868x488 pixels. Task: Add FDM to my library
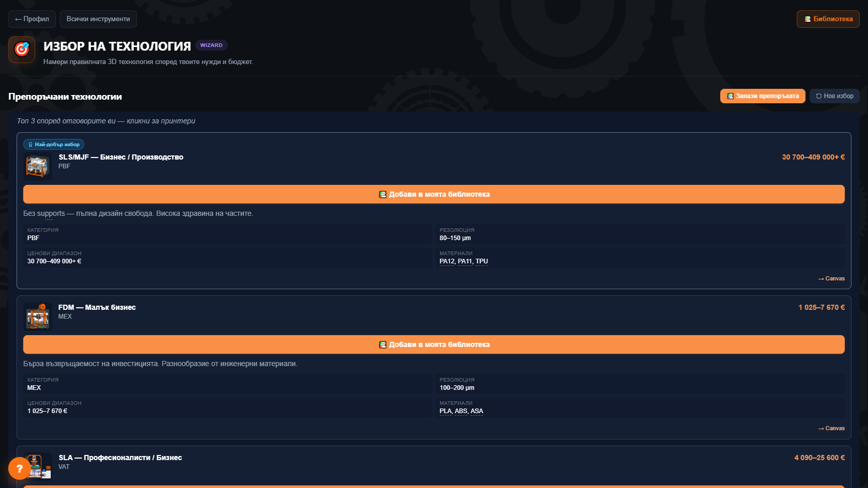click(x=434, y=344)
